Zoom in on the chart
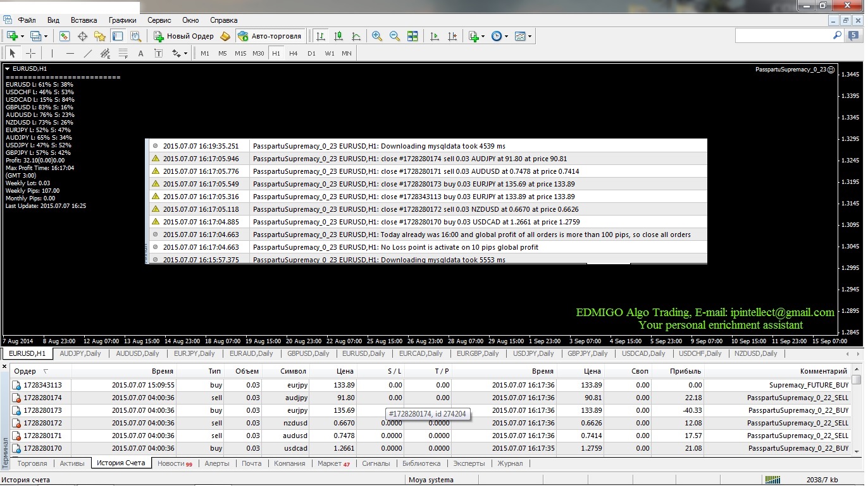 tap(377, 36)
